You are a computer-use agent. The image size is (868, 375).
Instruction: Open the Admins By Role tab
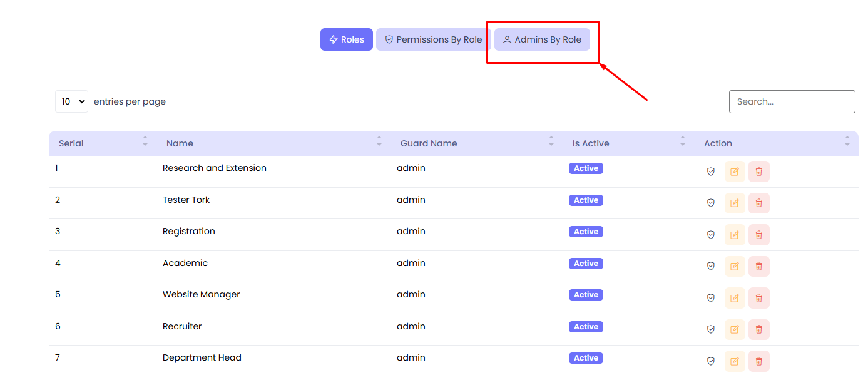click(x=542, y=39)
